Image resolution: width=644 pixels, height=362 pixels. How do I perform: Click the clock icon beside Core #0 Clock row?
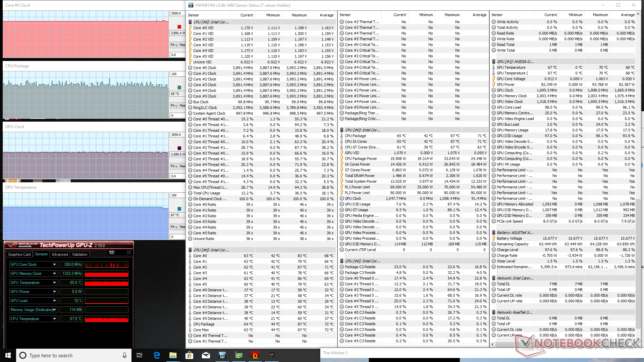pyautogui.click(x=190, y=68)
